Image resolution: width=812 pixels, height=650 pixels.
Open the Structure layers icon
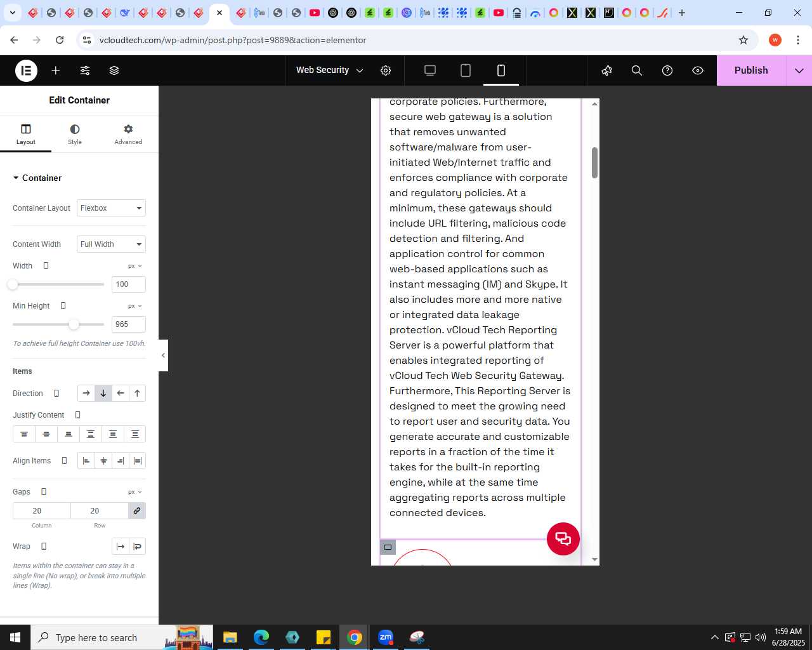tap(114, 70)
